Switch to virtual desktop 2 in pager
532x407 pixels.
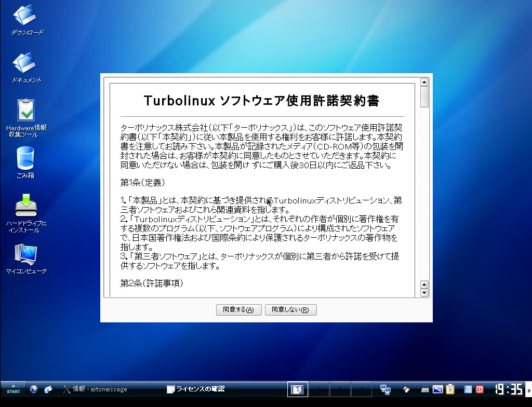tap(318, 389)
